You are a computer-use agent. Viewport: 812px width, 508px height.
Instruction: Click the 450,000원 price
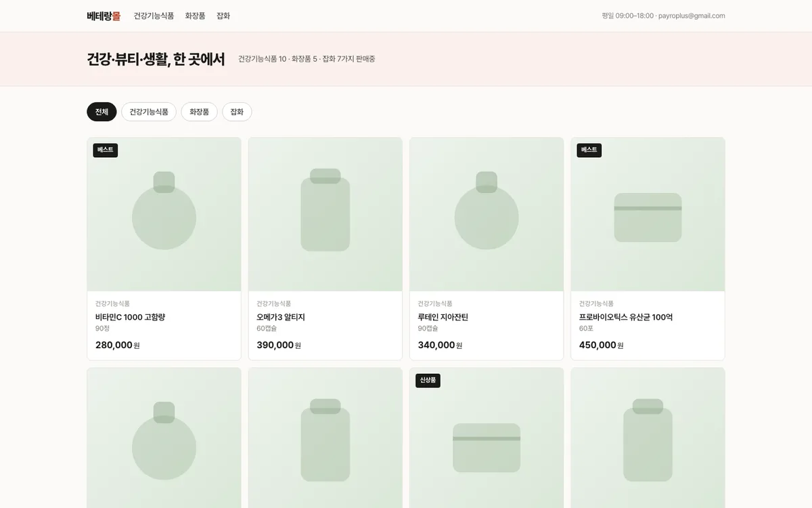click(602, 345)
